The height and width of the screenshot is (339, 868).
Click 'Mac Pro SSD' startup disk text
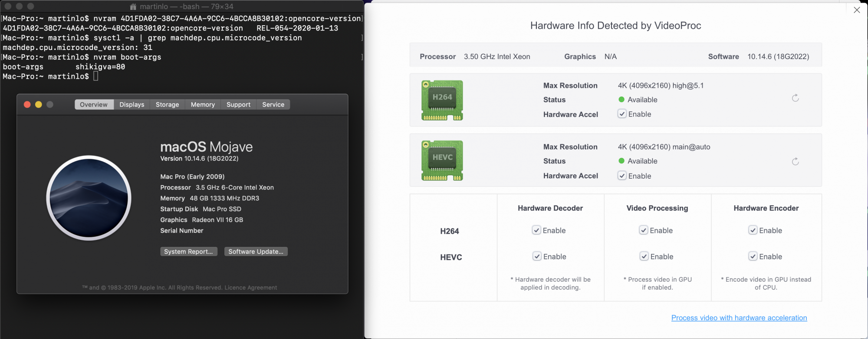[222, 209]
